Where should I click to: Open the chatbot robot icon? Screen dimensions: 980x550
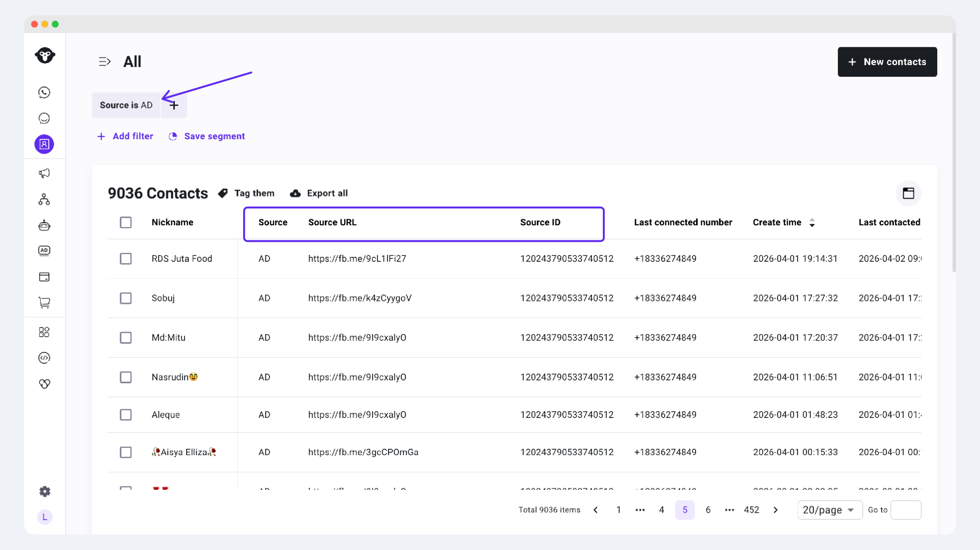point(44,225)
